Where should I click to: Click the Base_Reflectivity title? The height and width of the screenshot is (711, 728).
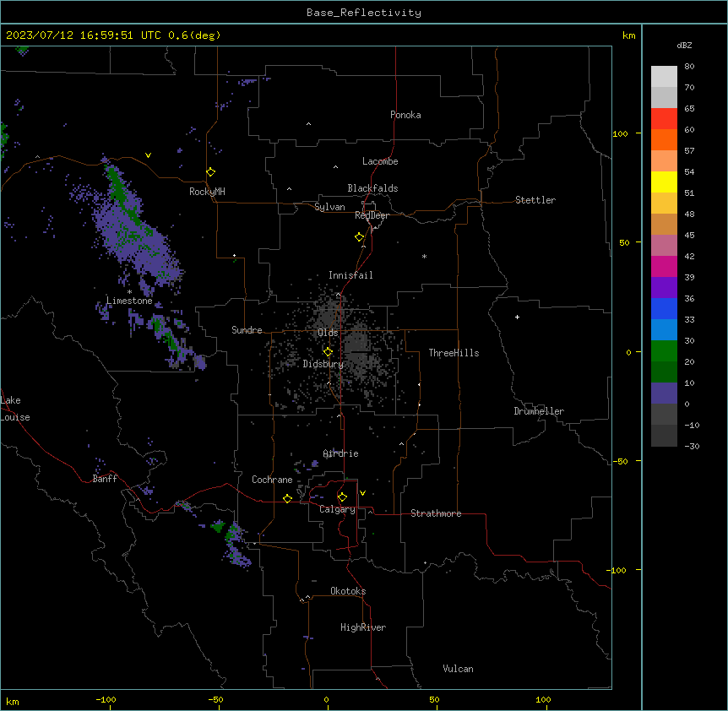pos(364,13)
